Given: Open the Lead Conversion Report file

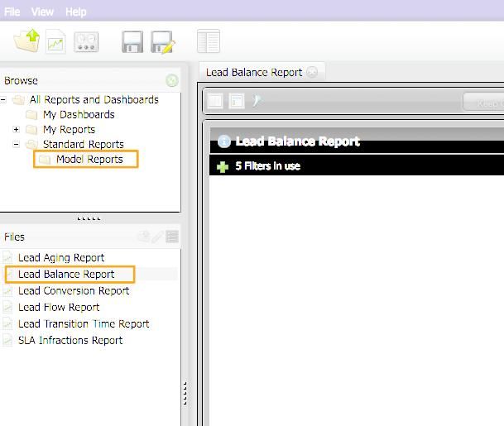Looking at the screenshot, I should tap(73, 290).
